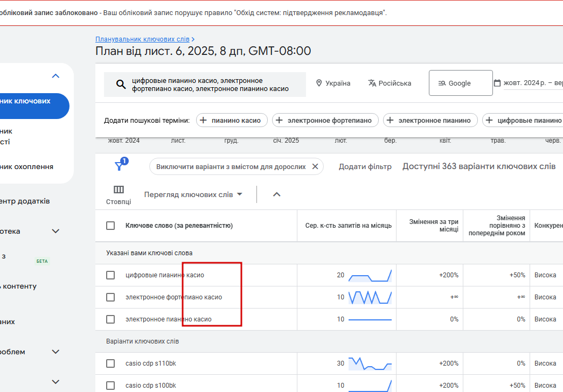
Task: Check the цифровые пианино касио row checkbox
Action: coord(110,275)
